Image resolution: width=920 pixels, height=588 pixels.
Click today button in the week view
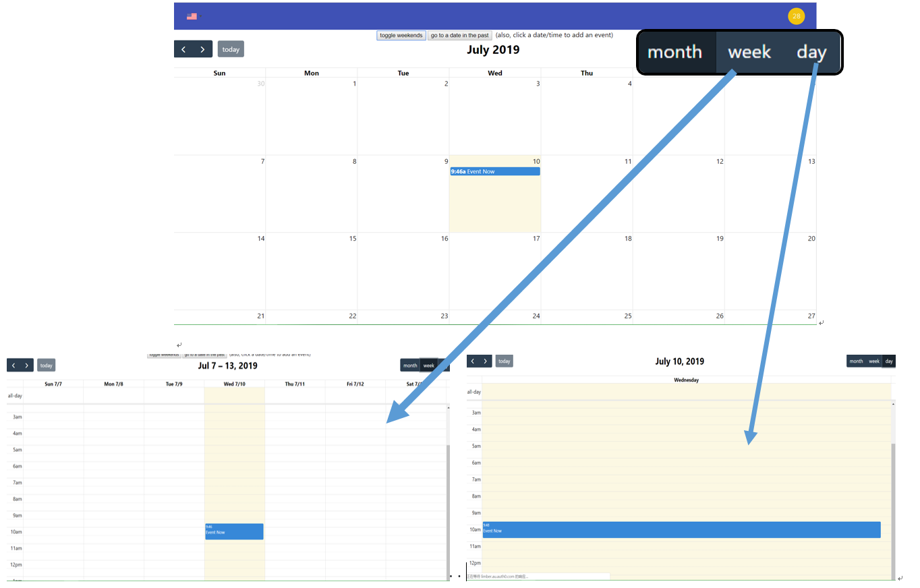(x=46, y=365)
